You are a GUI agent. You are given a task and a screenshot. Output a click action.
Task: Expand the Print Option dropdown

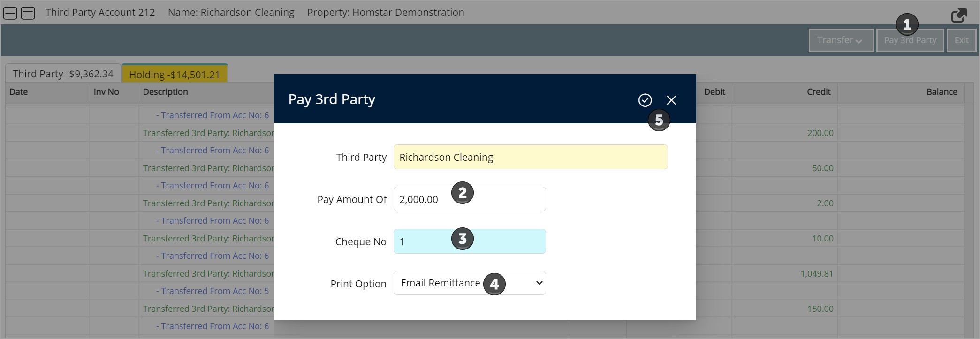(x=469, y=283)
